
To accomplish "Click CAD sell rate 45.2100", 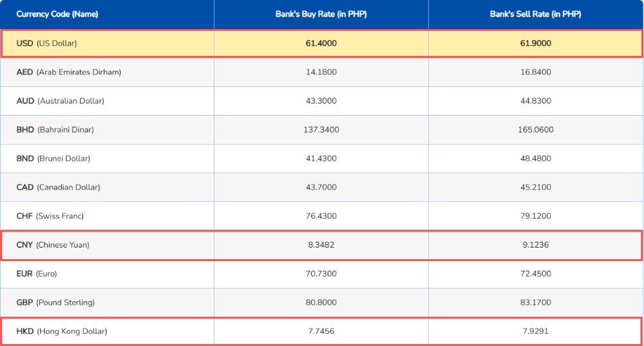I will click(536, 187).
